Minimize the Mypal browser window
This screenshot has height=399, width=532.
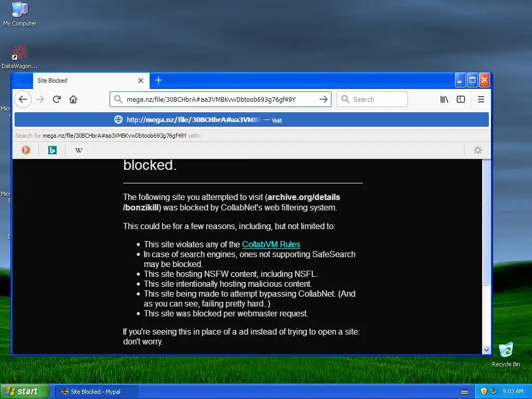click(x=460, y=81)
